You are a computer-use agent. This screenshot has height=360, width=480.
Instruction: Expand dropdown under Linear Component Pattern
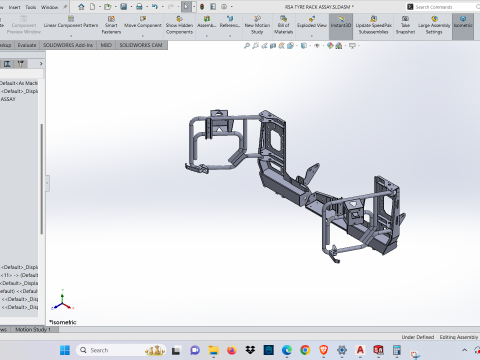(x=71, y=35)
